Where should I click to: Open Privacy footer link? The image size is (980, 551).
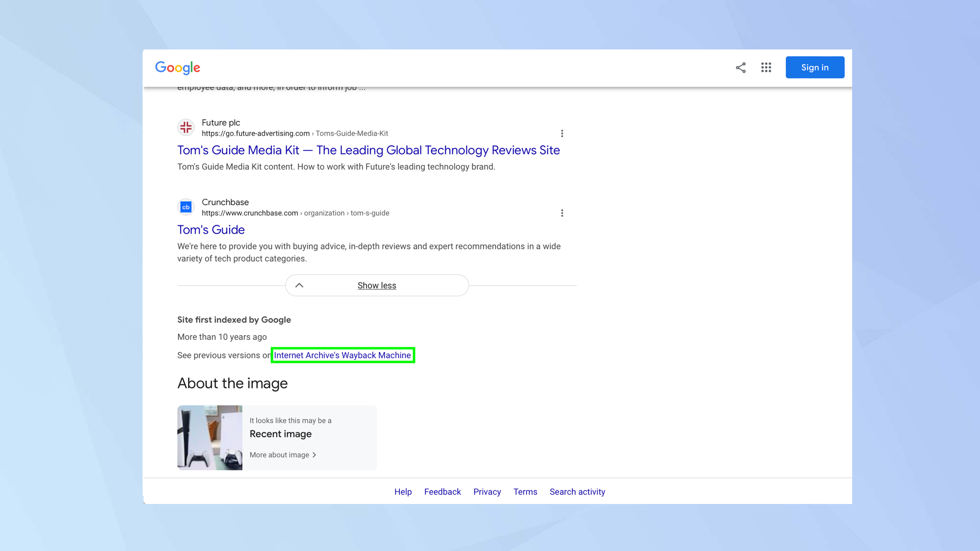487,492
